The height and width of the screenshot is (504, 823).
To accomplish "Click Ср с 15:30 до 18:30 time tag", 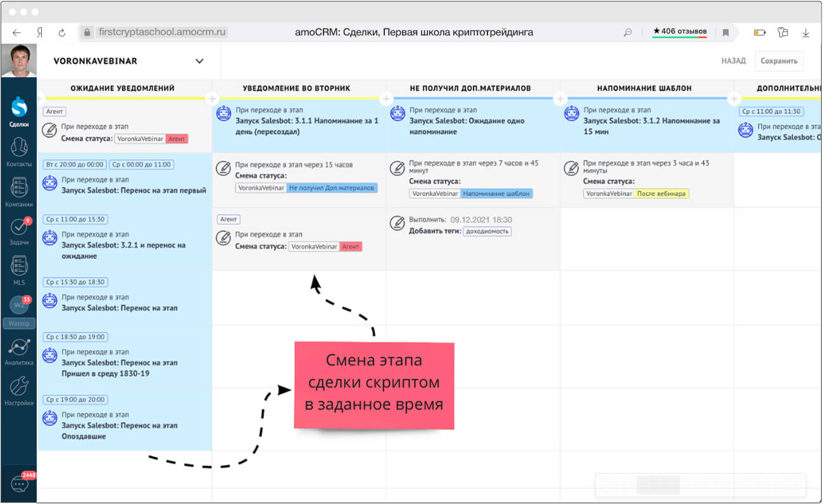I will click(75, 282).
